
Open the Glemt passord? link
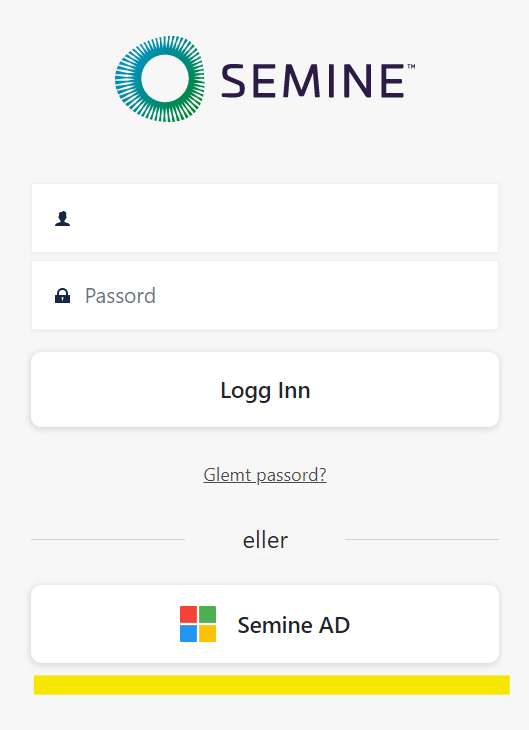[x=265, y=475]
